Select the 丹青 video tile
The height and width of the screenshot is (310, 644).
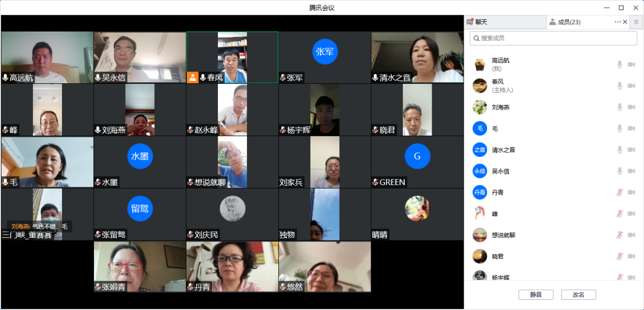232,267
